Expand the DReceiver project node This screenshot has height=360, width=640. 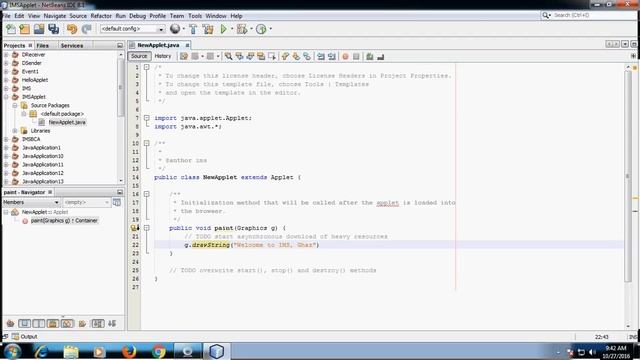click(6, 55)
